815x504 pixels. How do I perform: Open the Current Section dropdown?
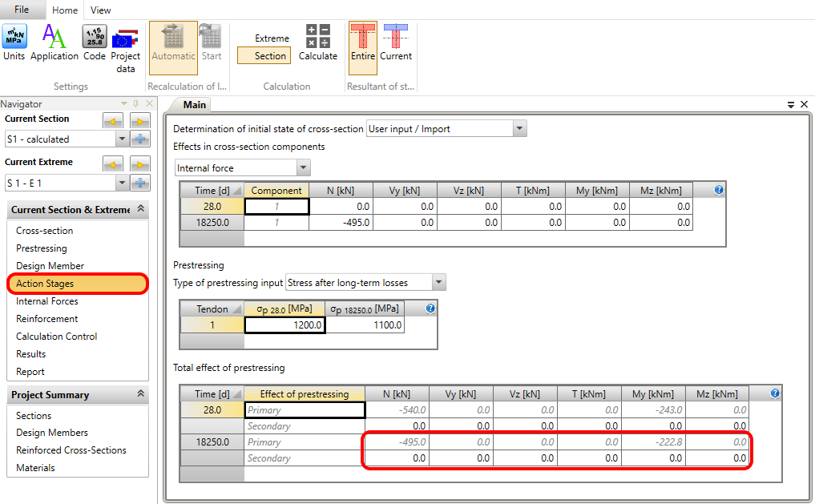pyautogui.click(x=123, y=139)
